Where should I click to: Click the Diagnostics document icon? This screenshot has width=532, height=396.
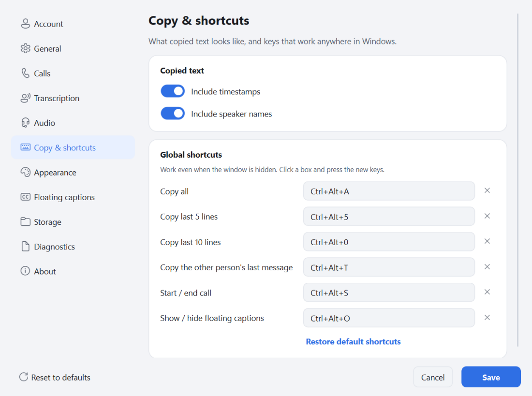coord(26,247)
